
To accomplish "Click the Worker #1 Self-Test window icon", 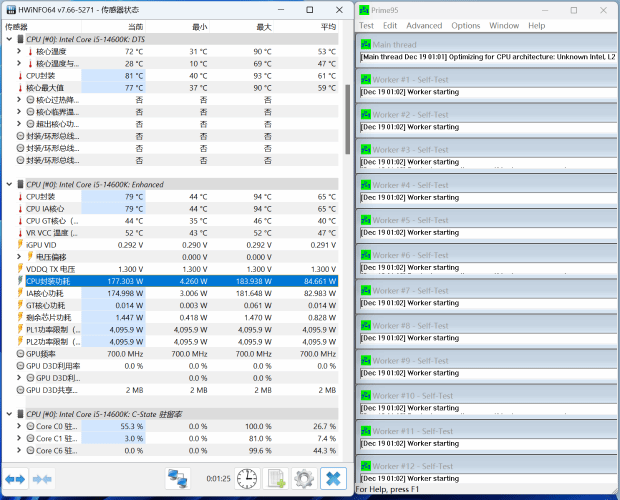I will [366, 79].
